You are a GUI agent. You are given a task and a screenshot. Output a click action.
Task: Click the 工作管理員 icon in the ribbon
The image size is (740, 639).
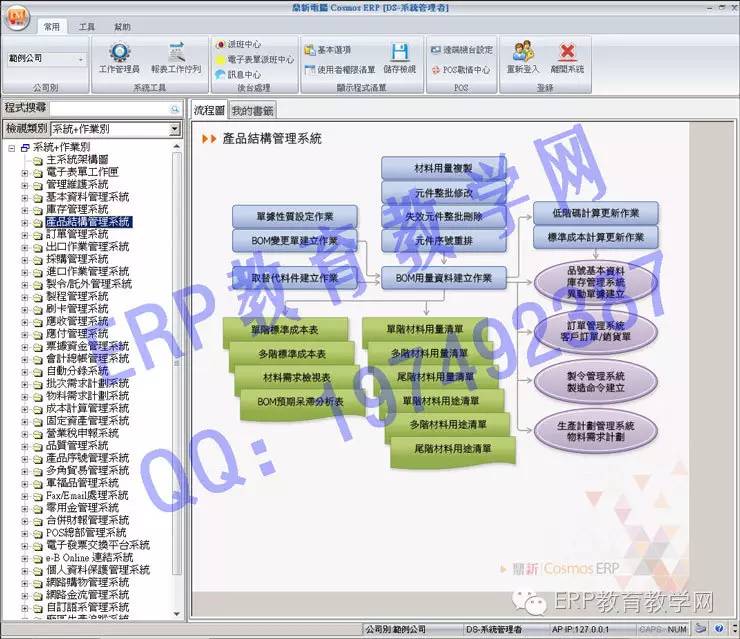tap(119, 53)
